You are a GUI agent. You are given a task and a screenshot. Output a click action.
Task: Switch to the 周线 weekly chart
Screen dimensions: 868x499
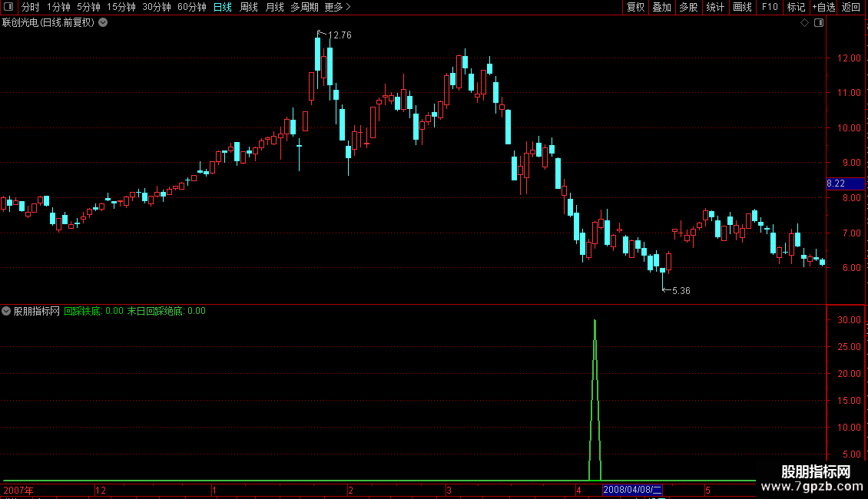[x=249, y=7]
